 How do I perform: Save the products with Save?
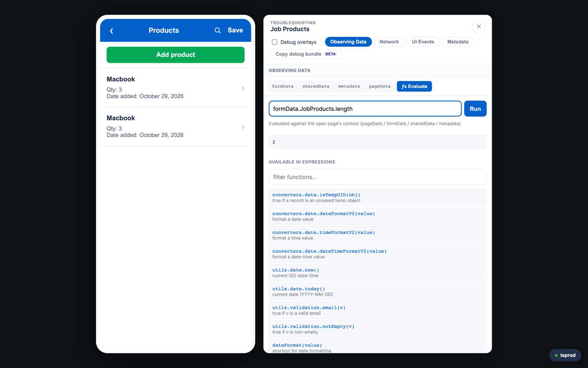pos(235,30)
